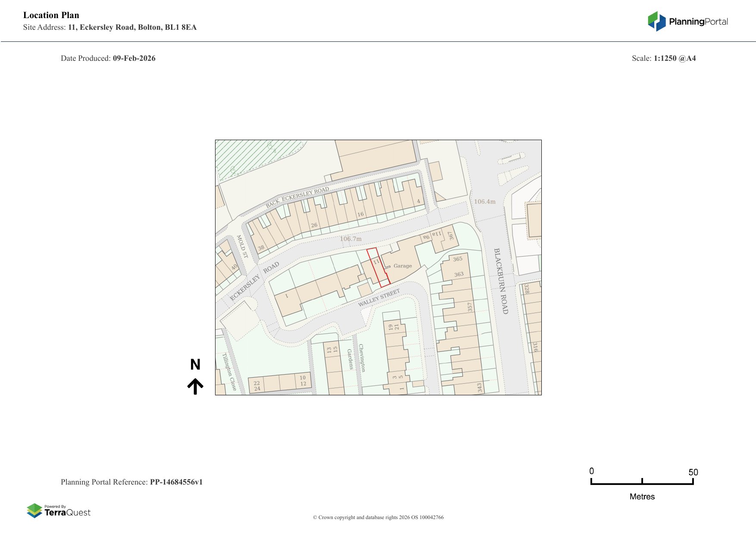Click the Back Eckersley Road label
Image resolution: width=756 pixels, height=535 pixels.
point(297,197)
